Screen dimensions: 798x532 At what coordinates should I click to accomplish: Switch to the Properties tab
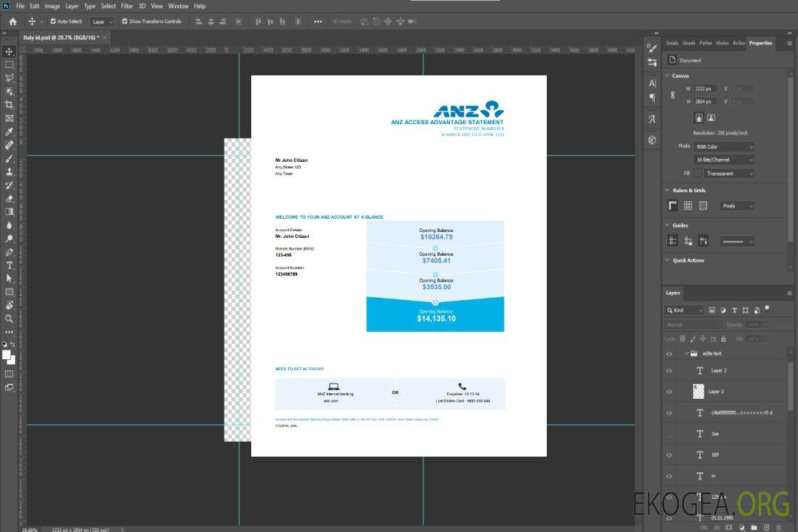pyautogui.click(x=760, y=44)
